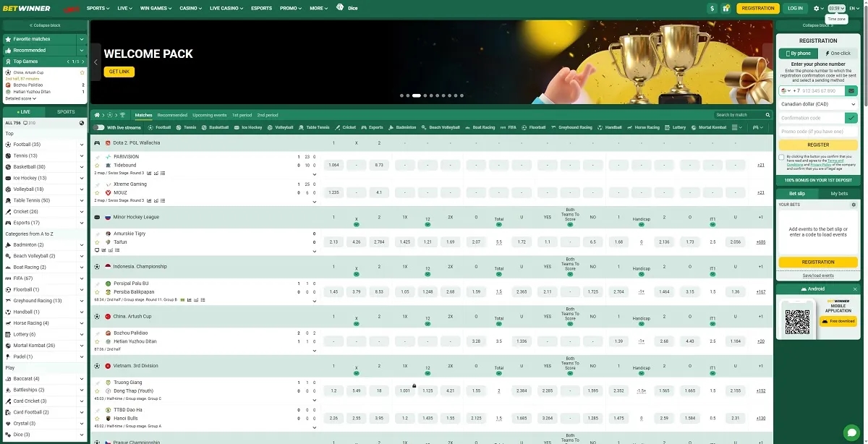
Task: Toggle favorite star for Taifun match
Action: (97, 242)
